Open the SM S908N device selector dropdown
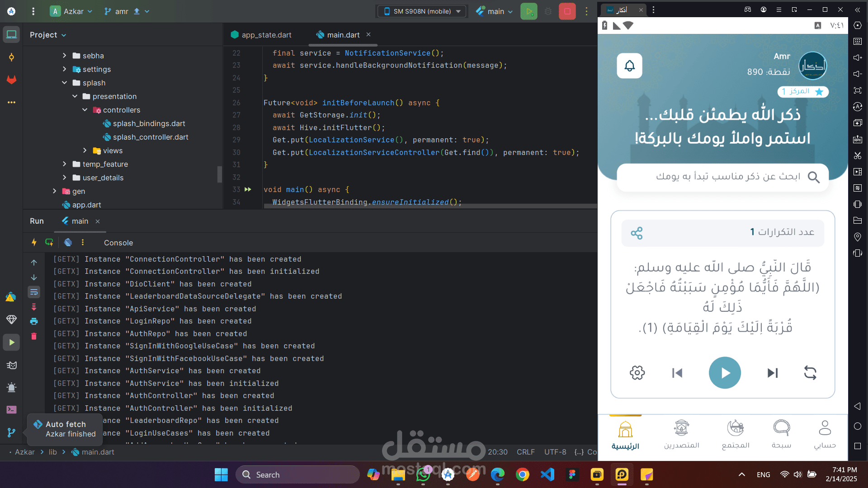868x488 pixels. point(421,11)
